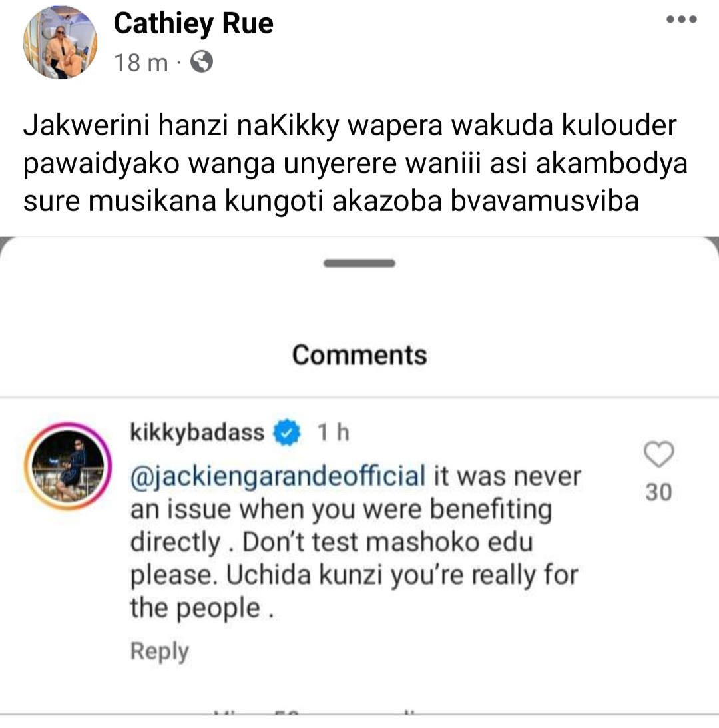
Task: Click the embedded Instagram comments screenshot
Action: click(359, 476)
